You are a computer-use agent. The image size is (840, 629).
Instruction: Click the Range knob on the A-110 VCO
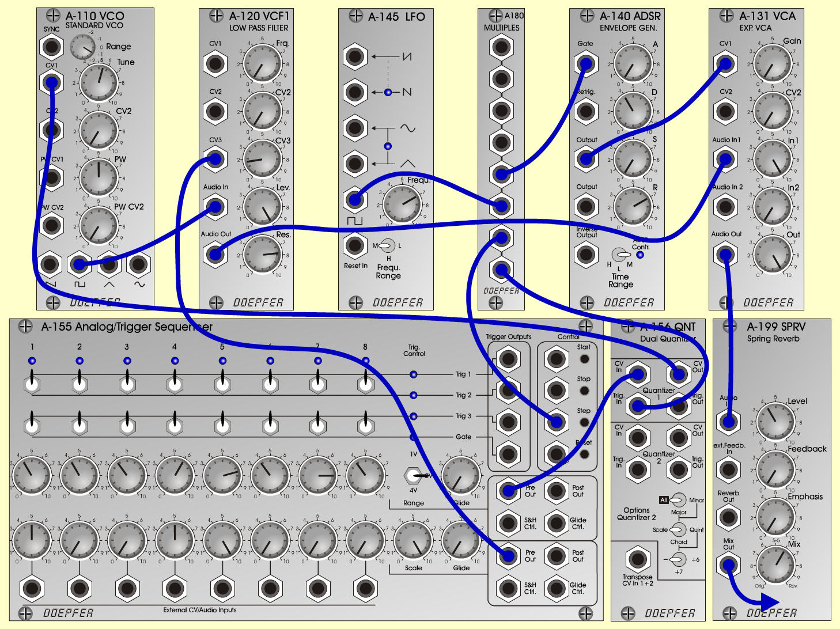[83, 47]
